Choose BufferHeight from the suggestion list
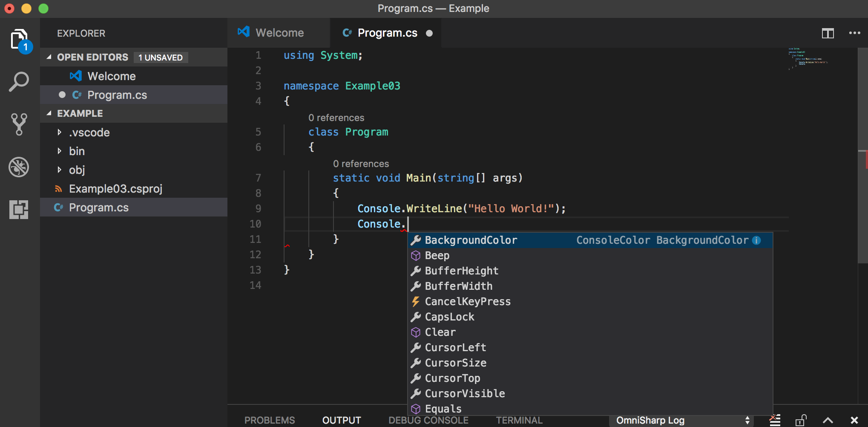Screen dimensions: 868x427 [590, 271]
